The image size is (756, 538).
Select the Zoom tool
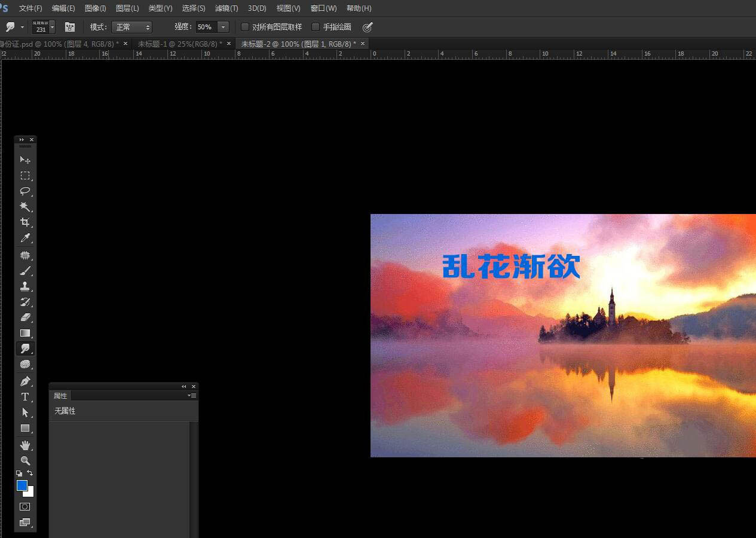click(25, 461)
